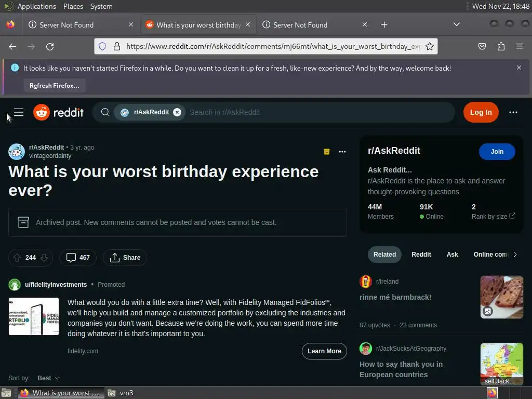Open the System menu
This screenshot has width=532, height=399.
pyautogui.click(x=101, y=6)
